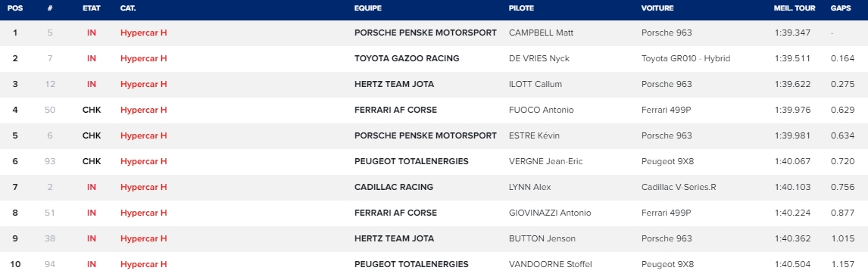Viewport: 868px width, 280px height.
Task: Open BUTTON Jenson driver entry
Action: coord(542,238)
